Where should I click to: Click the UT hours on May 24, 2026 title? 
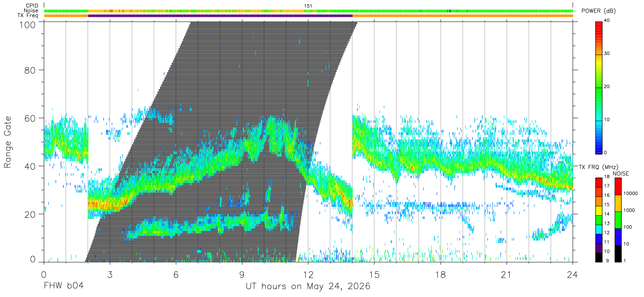coord(308,287)
